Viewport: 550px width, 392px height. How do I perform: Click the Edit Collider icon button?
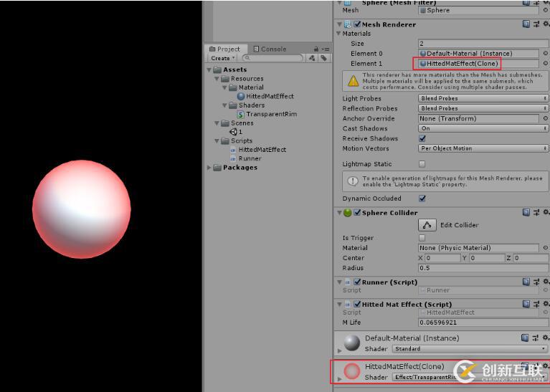(x=427, y=225)
